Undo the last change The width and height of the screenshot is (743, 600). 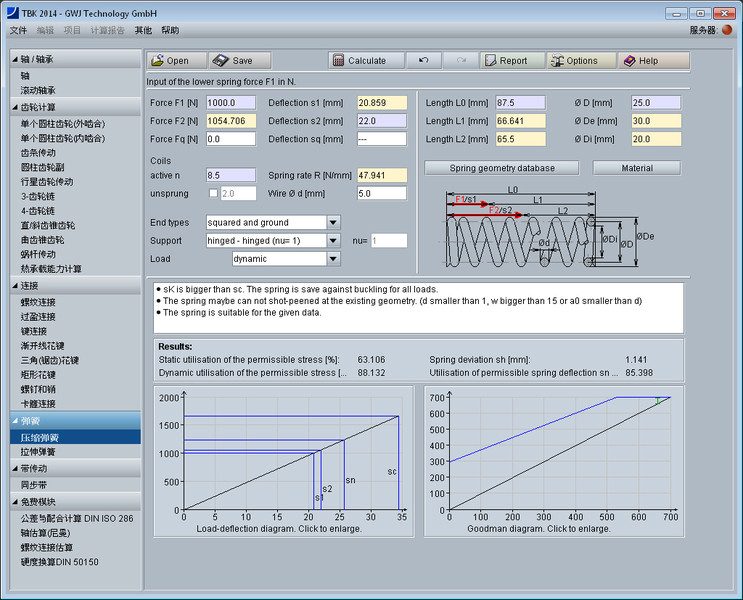(424, 61)
